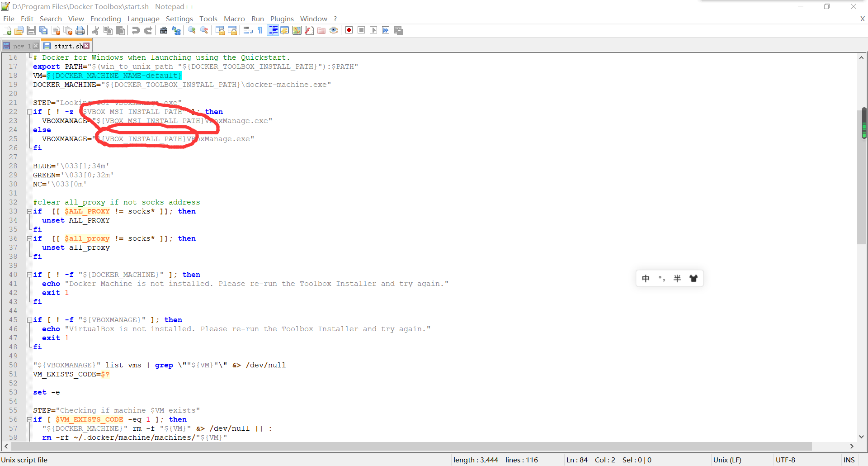Open Folder as Workspace icon
The image size is (868, 466).
321,30
